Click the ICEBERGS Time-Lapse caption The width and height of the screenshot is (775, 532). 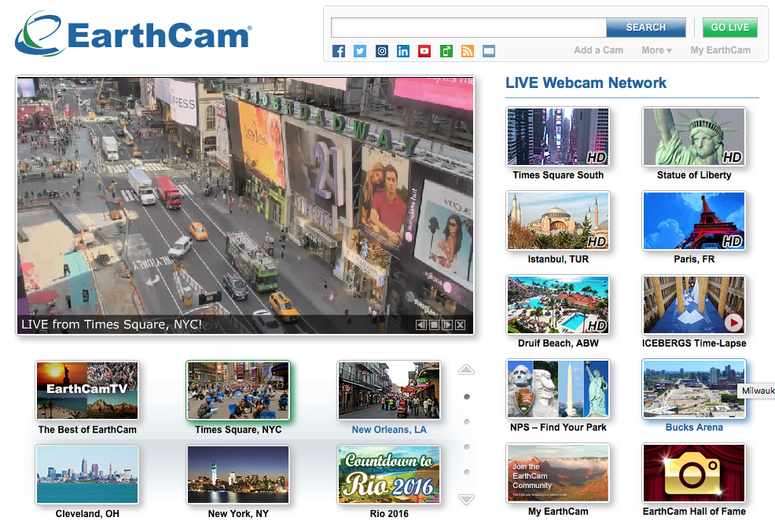[694, 343]
